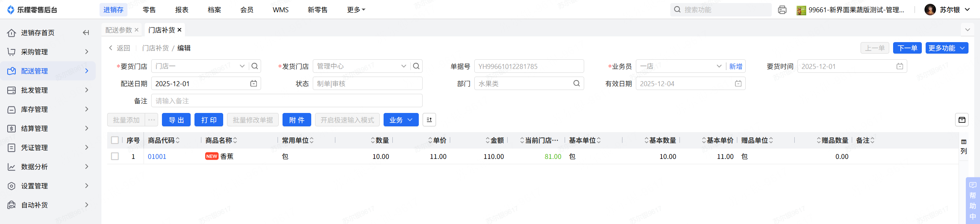The height and width of the screenshot is (224, 980).
Task: Collapse the sidebar with arrow icon
Action: (86, 33)
